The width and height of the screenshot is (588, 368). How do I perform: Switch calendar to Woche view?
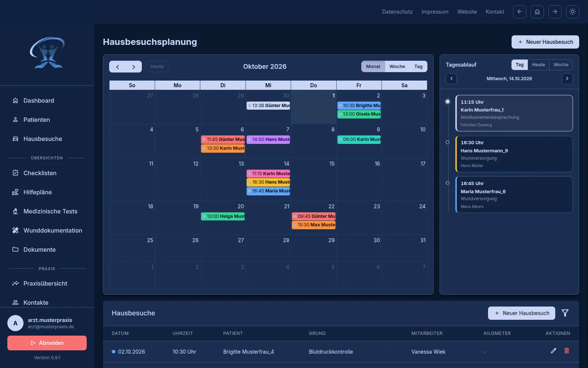397,67
